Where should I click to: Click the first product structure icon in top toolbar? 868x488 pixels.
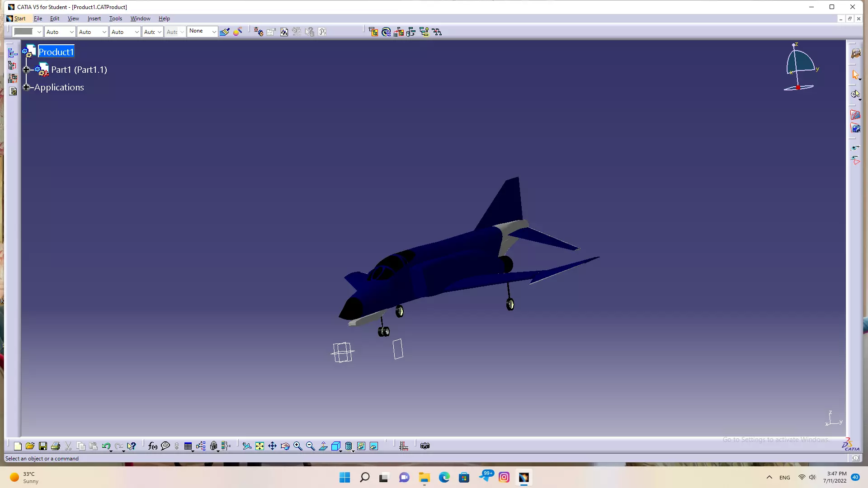(373, 32)
